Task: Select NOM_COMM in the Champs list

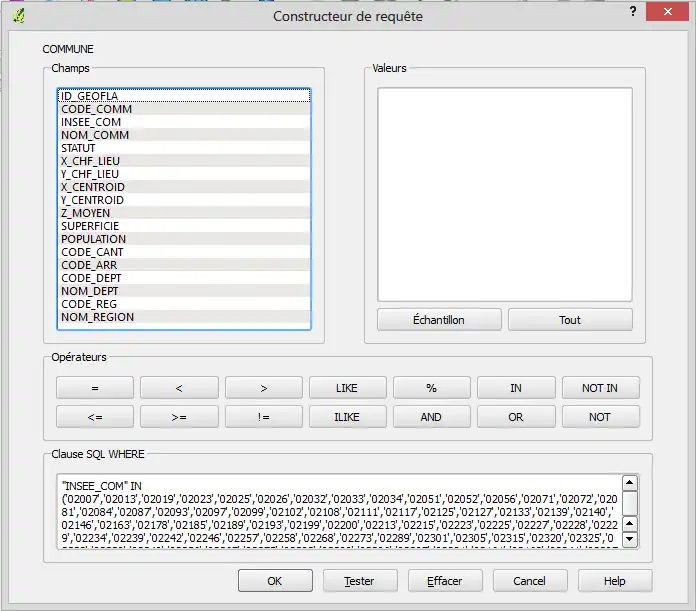Action: coord(95,135)
